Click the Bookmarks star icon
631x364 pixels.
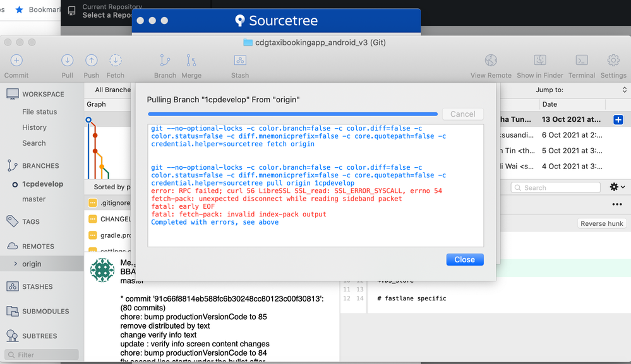pyautogui.click(x=19, y=9)
